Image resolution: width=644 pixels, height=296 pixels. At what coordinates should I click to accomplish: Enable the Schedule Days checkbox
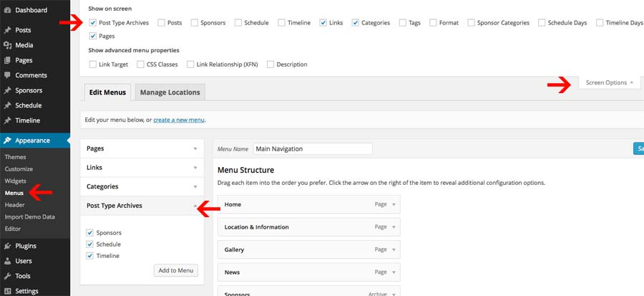pyautogui.click(x=542, y=23)
